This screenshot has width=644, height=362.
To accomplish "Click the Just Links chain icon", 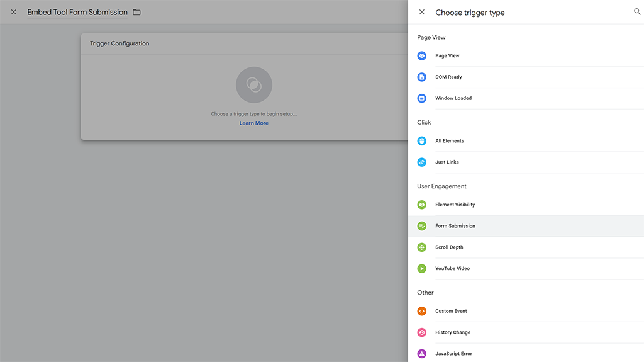I will click(422, 162).
